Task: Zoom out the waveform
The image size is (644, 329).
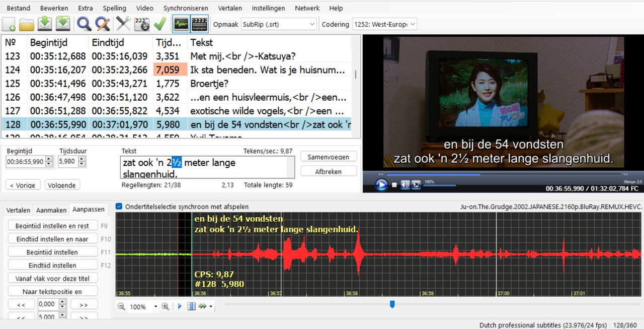Action: [121, 306]
